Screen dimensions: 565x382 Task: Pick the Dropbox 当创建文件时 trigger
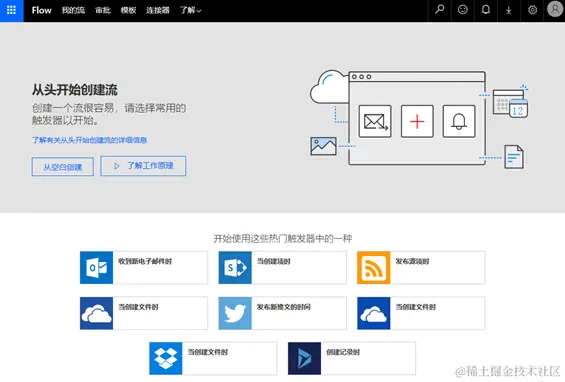click(x=213, y=358)
